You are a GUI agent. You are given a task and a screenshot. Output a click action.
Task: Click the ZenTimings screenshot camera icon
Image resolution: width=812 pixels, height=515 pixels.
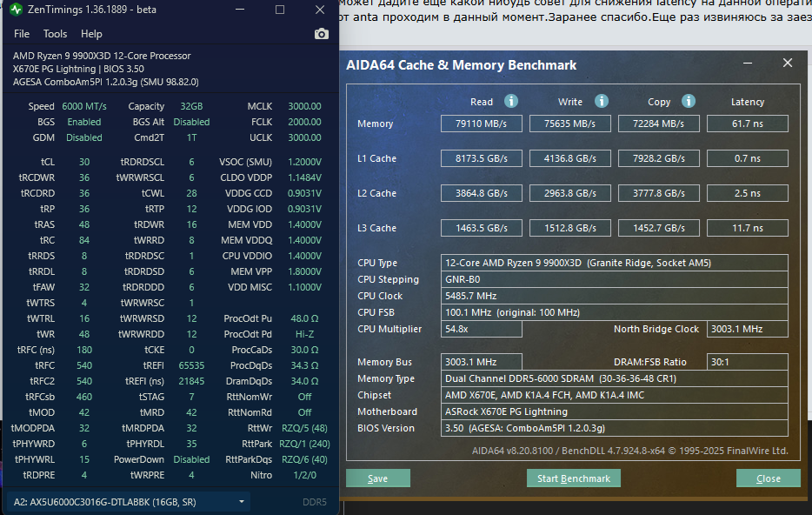[x=321, y=34]
